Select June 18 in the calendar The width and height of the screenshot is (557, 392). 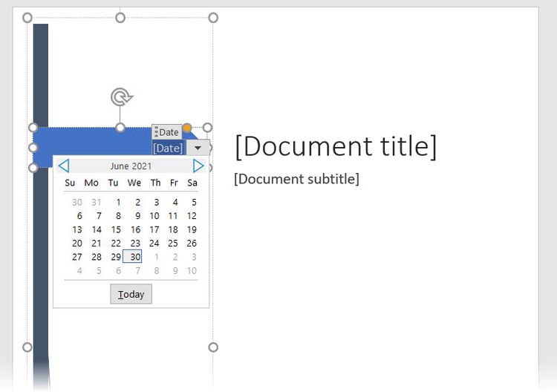(172, 229)
